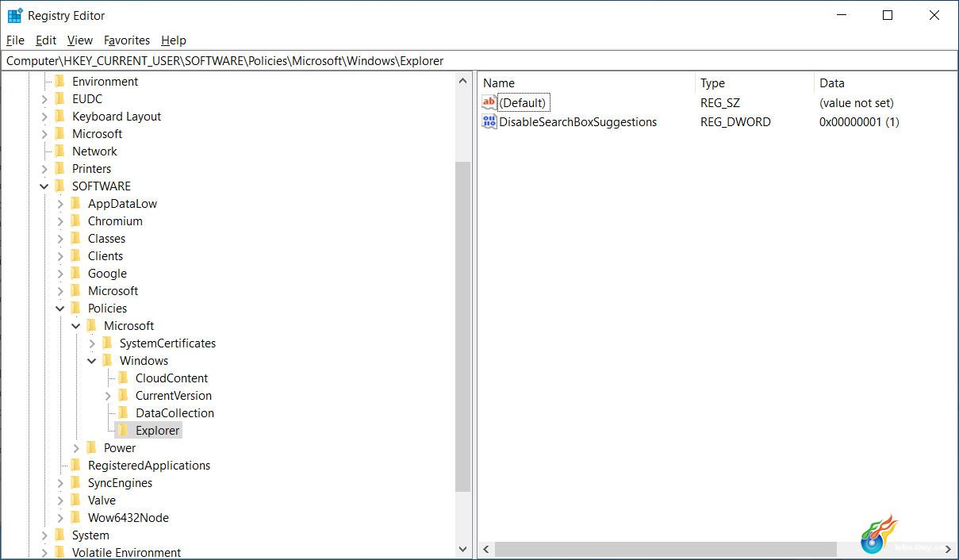The width and height of the screenshot is (959, 560).
Task: Click the RegisteredApplications folder icon
Action: (x=75, y=465)
